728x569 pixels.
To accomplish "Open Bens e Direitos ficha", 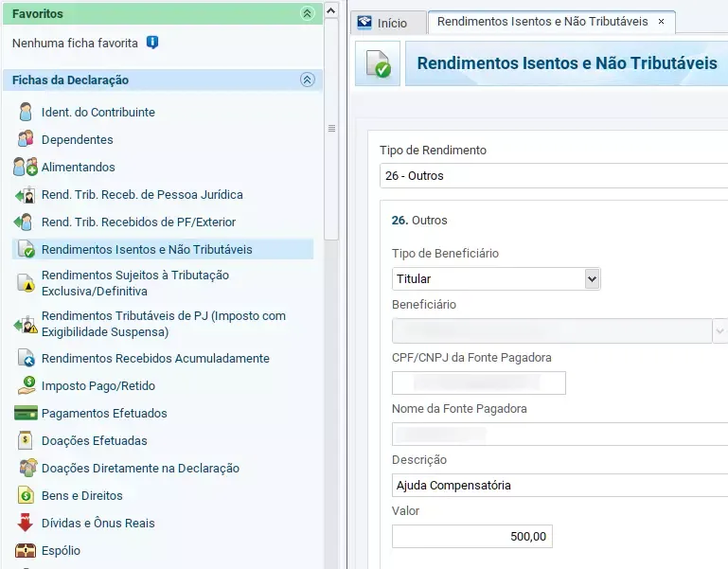I will point(81,495).
